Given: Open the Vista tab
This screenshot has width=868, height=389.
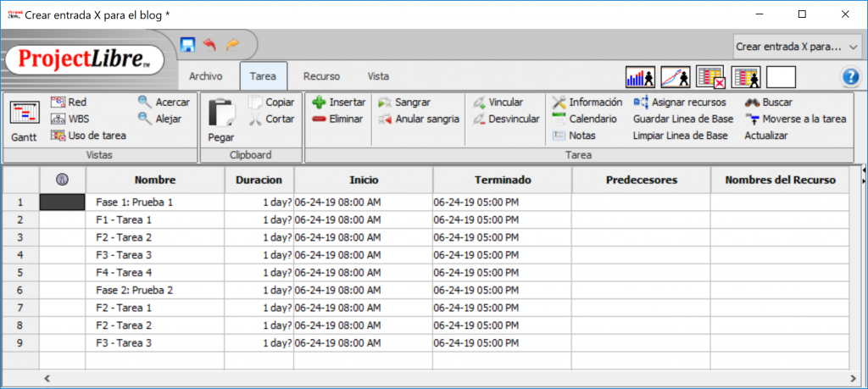Looking at the screenshot, I should (x=378, y=76).
